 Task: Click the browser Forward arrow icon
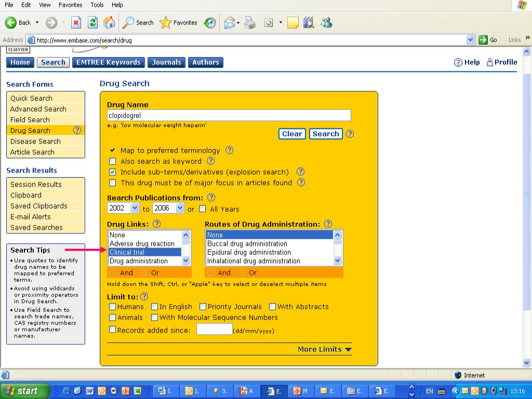point(51,23)
